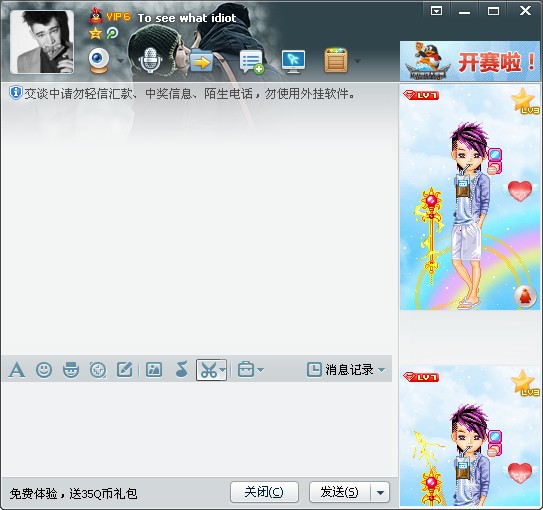Click the 关闭(C) button

[x=264, y=492]
